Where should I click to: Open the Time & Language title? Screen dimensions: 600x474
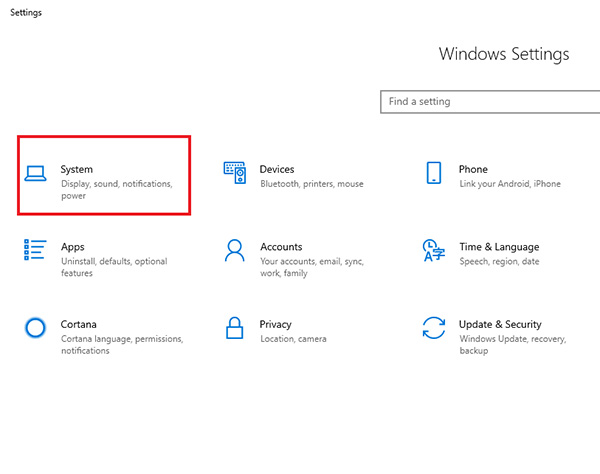(499, 247)
